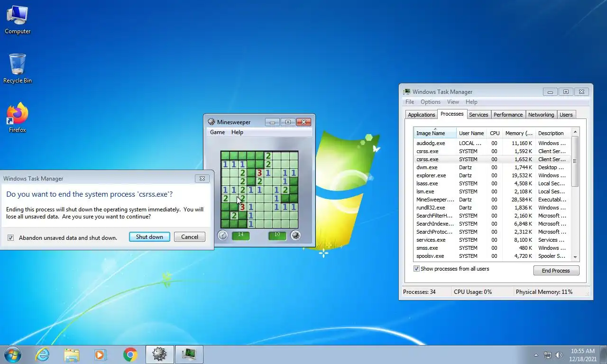This screenshot has width=607, height=364.
Task: Open the Task Manager Options menu
Action: tap(431, 102)
